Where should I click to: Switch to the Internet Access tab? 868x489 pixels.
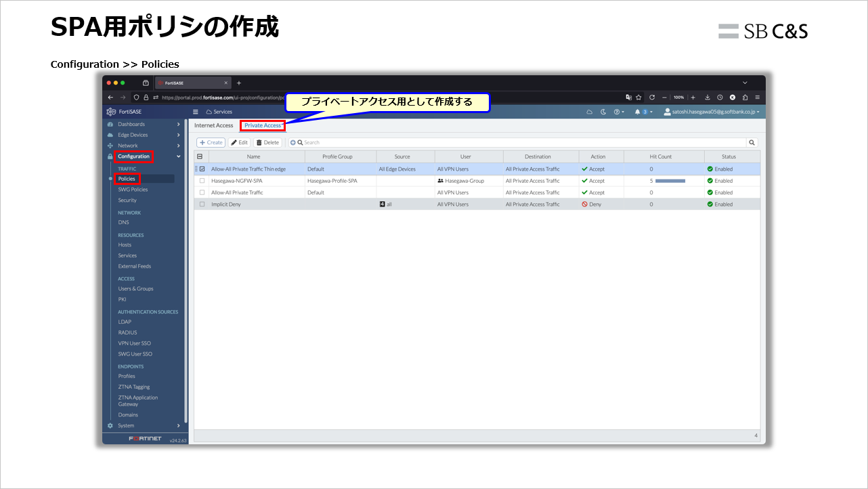[x=213, y=125]
